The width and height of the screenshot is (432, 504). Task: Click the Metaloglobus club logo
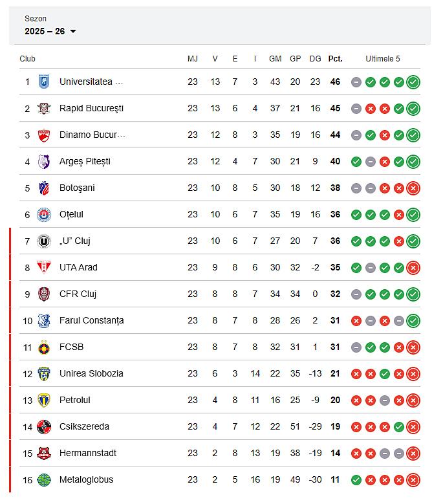pyautogui.click(x=44, y=479)
